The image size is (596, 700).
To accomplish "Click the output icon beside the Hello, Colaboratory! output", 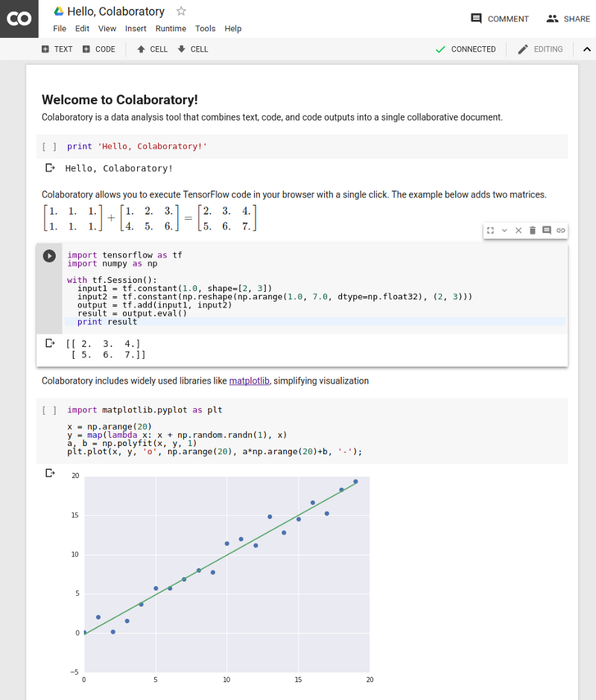I will pos(50,168).
